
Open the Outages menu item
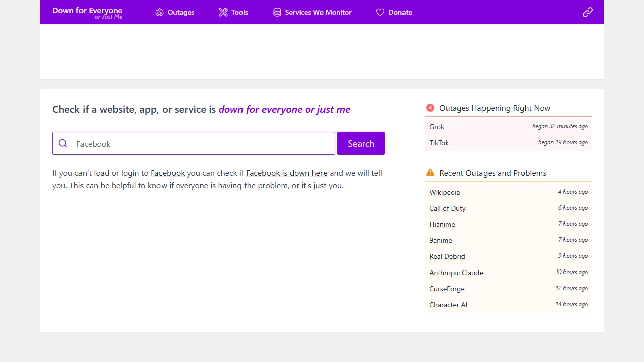click(181, 12)
